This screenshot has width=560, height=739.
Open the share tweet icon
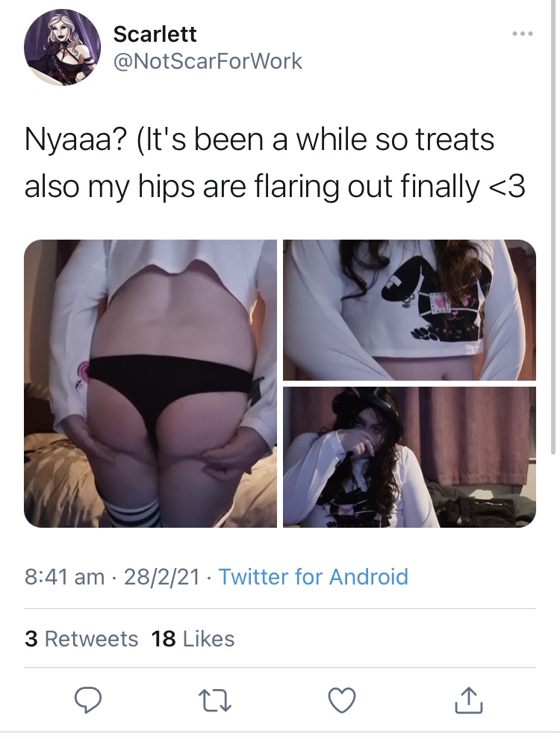[469, 700]
